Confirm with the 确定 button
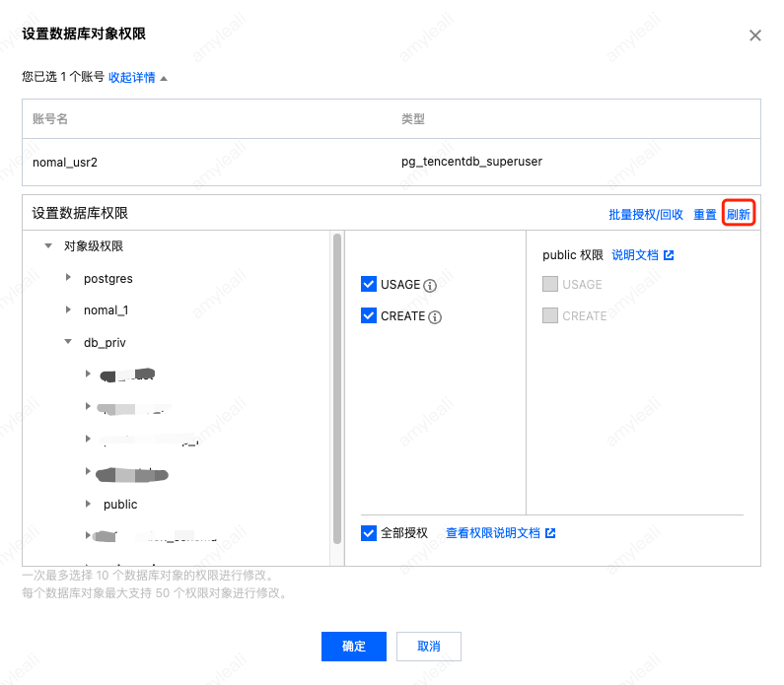Image resolution: width=784 pixels, height=685 pixels. pos(353,646)
